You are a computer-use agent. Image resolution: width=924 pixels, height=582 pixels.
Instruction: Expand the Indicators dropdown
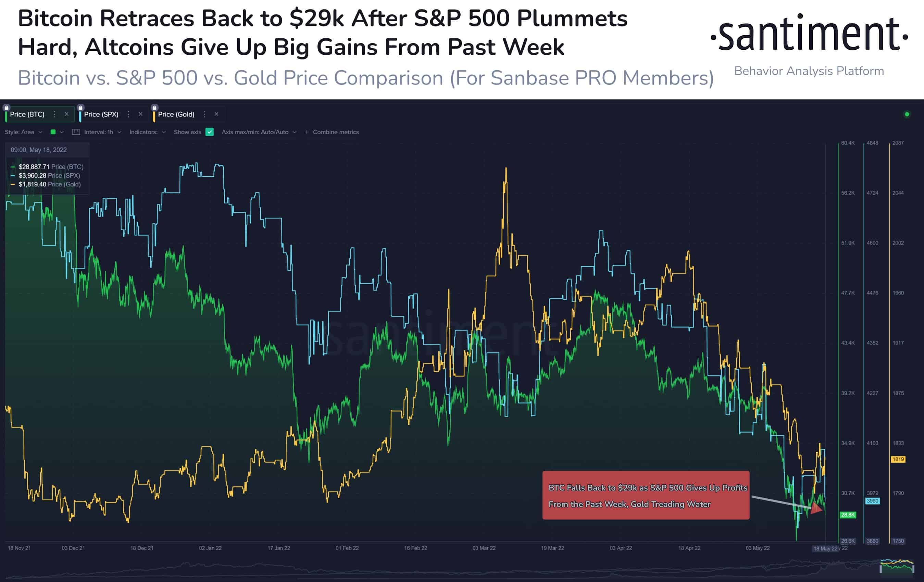(147, 132)
